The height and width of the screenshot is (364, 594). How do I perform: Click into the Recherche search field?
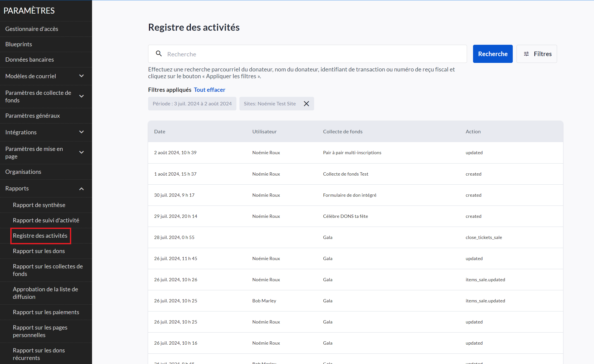pyautogui.click(x=312, y=54)
